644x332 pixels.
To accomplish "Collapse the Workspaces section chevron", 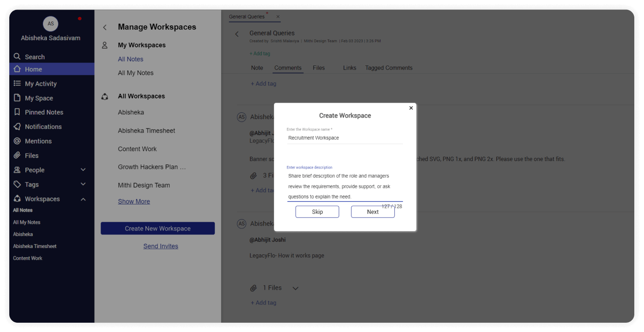I will click(83, 199).
